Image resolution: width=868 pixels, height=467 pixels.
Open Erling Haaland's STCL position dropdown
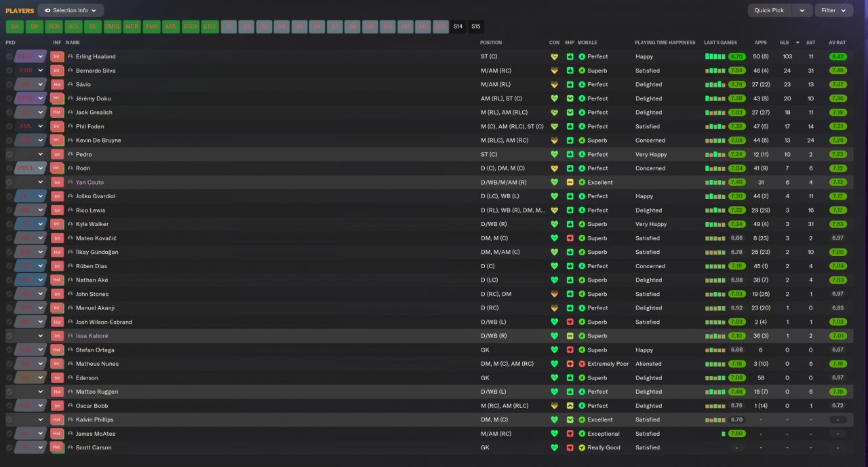click(31, 56)
